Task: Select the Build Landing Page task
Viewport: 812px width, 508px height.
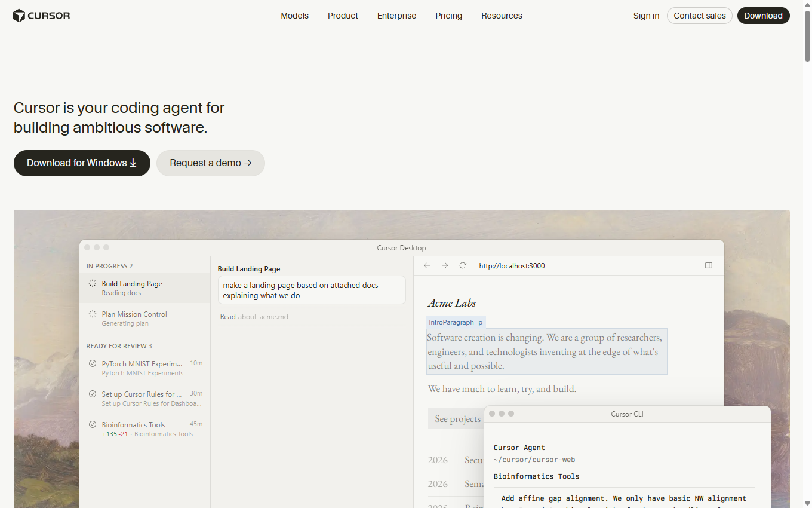Action: pos(145,288)
